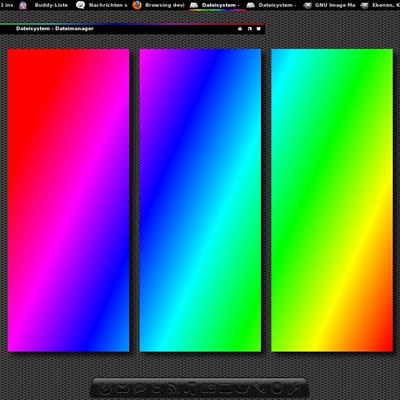Switch to the Buddy-Liste taskbar entry
The image size is (400, 400).
(x=44, y=5)
